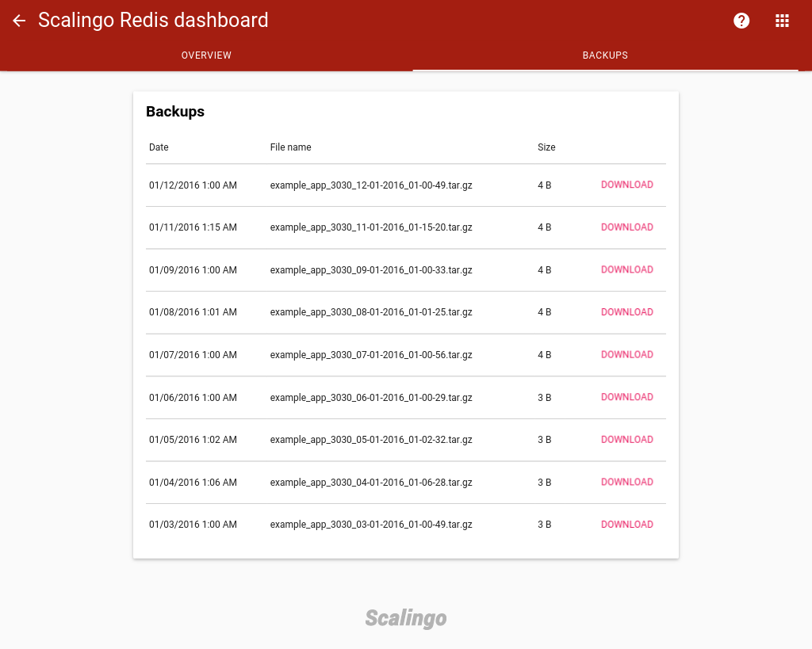
Task: Download the 01/09/2016 backup
Action: [626, 269]
